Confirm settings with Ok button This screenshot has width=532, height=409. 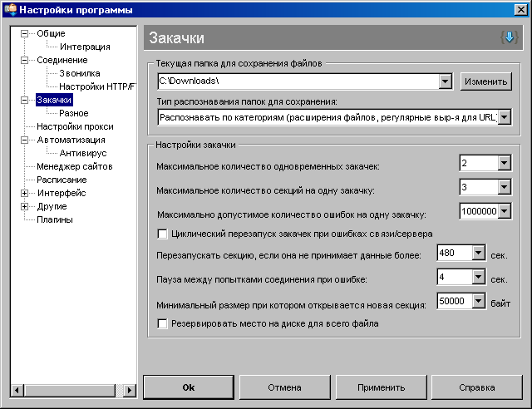(x=189, y=387)
